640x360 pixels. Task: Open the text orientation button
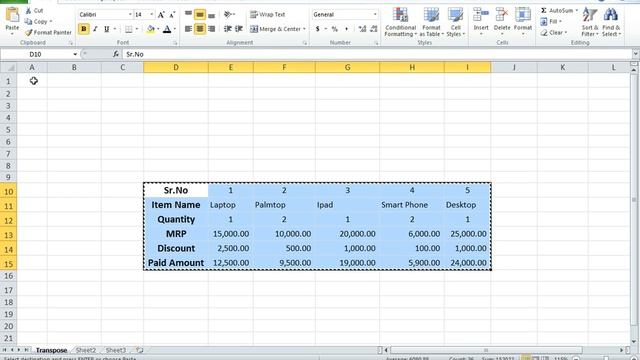229,14
